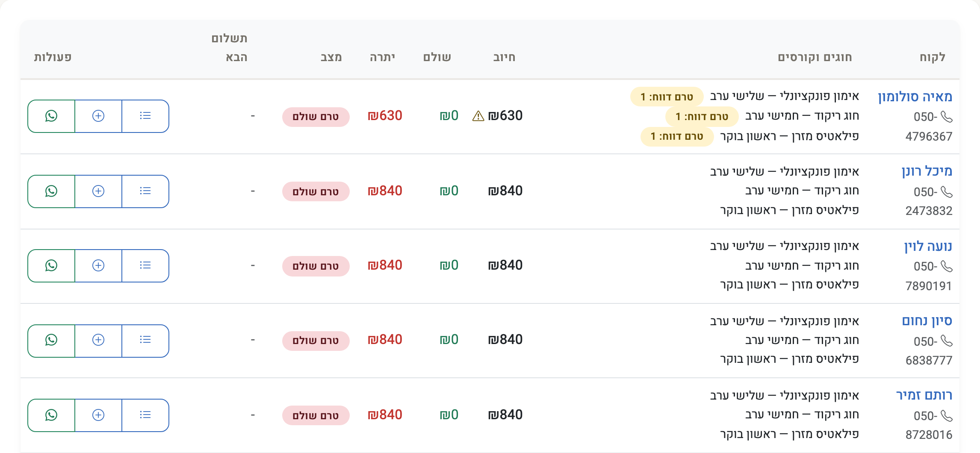Click plus icon in סיון נחום row

click(x=98, y=340)
